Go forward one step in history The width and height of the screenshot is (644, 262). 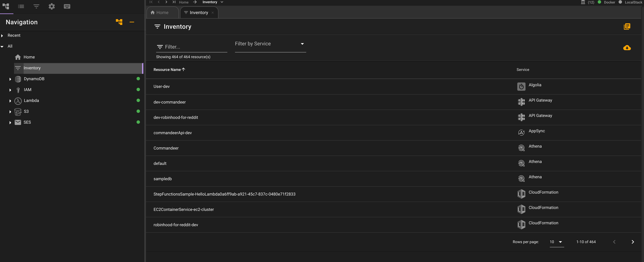(x=166, y=2)
